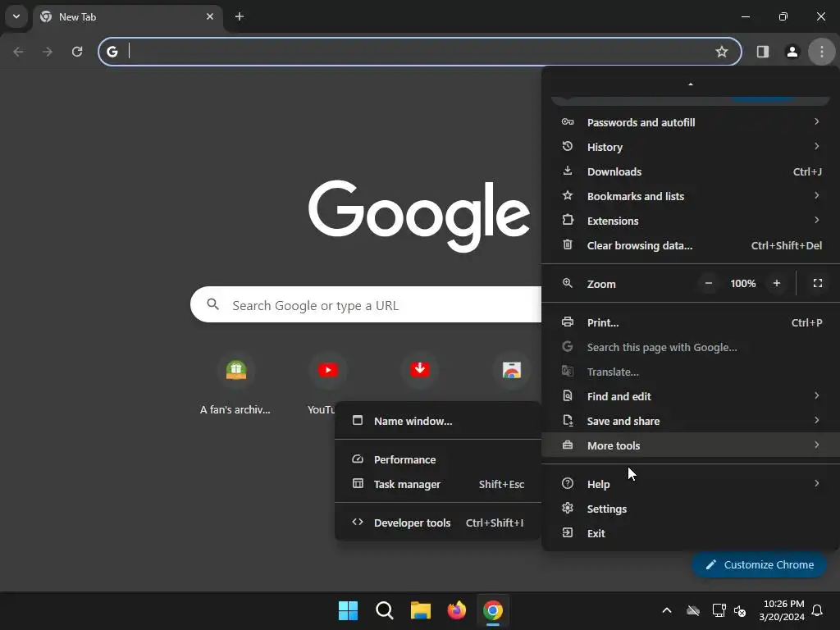Screen dimensions: 840x630
Task: Open the tab search dropdown arrow
Action: (16, 16)
